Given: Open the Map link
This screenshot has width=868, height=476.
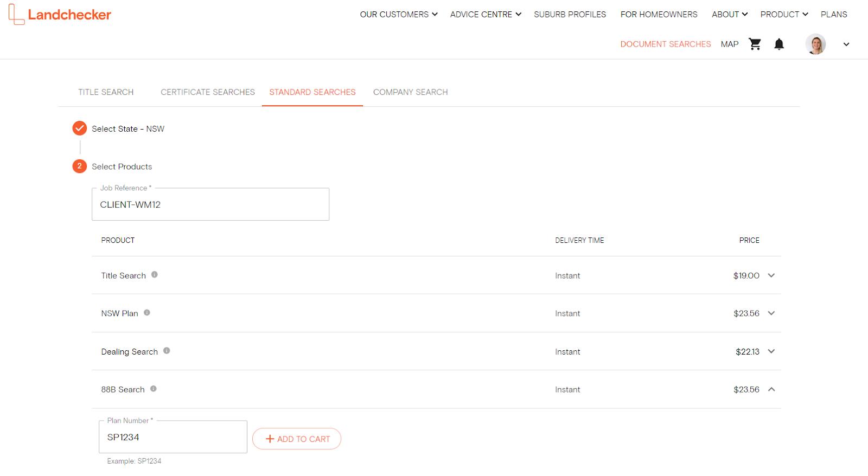Looking at the screenshot, I should tap(730, 44).
